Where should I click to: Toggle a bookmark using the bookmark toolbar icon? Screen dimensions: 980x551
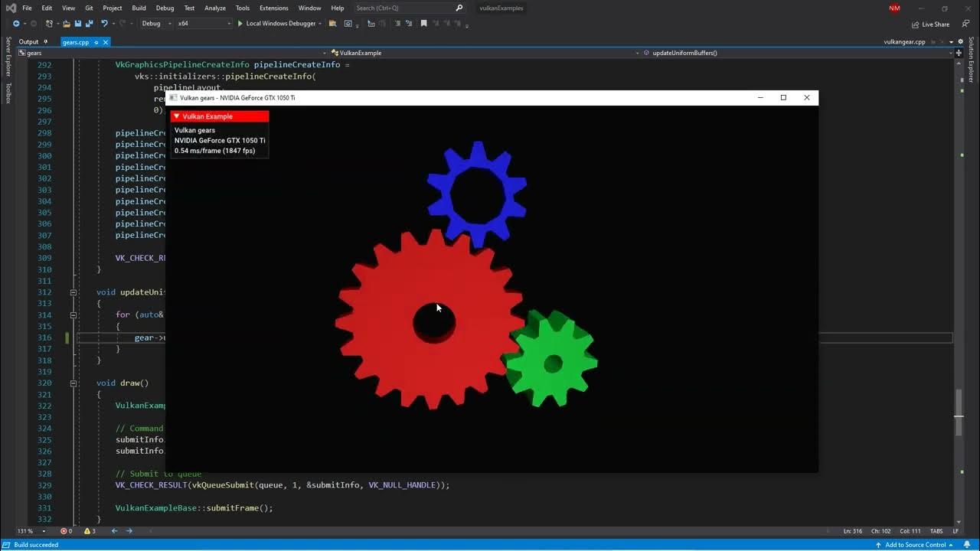(x=424, y=24)
